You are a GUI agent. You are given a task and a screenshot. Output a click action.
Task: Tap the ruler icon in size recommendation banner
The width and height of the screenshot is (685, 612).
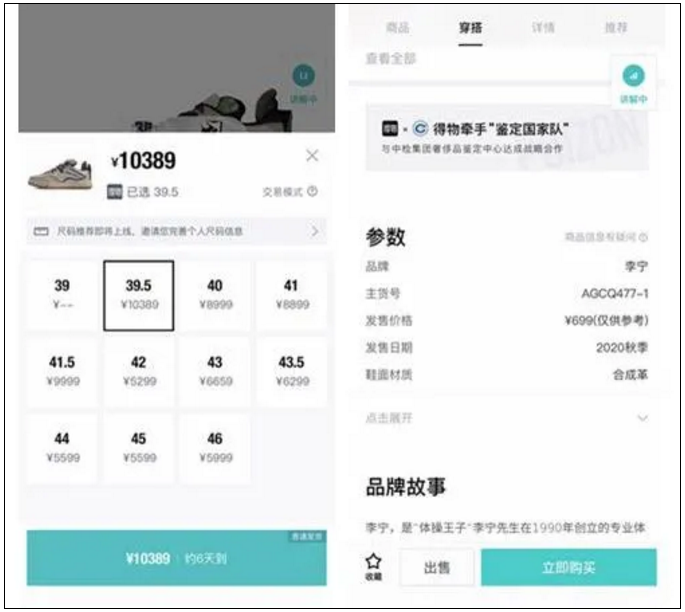click(41, 231)
